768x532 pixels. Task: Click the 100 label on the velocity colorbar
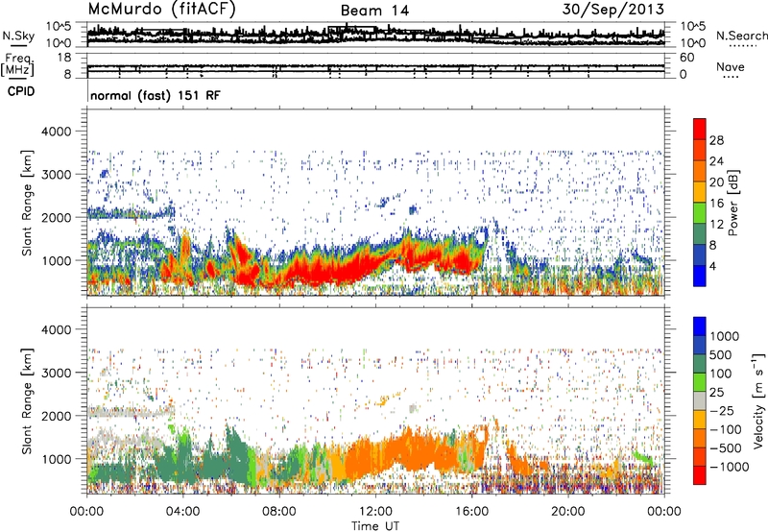[721, 374]
